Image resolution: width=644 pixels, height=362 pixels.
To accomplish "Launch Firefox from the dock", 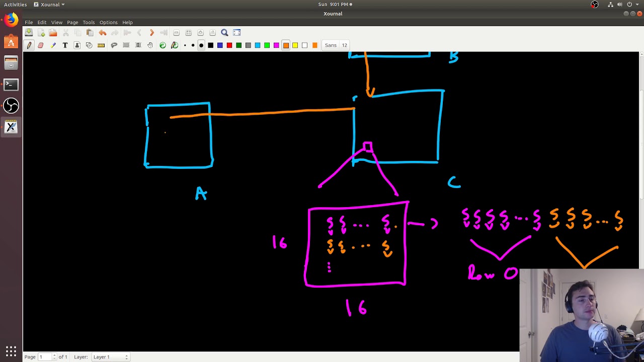I will 11,20.
